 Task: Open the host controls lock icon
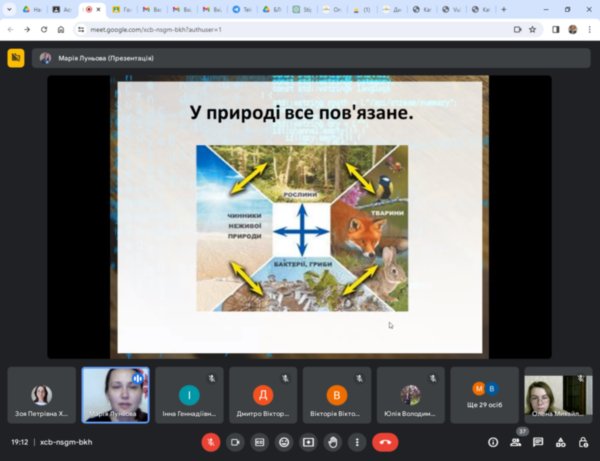tap(582, 441)
